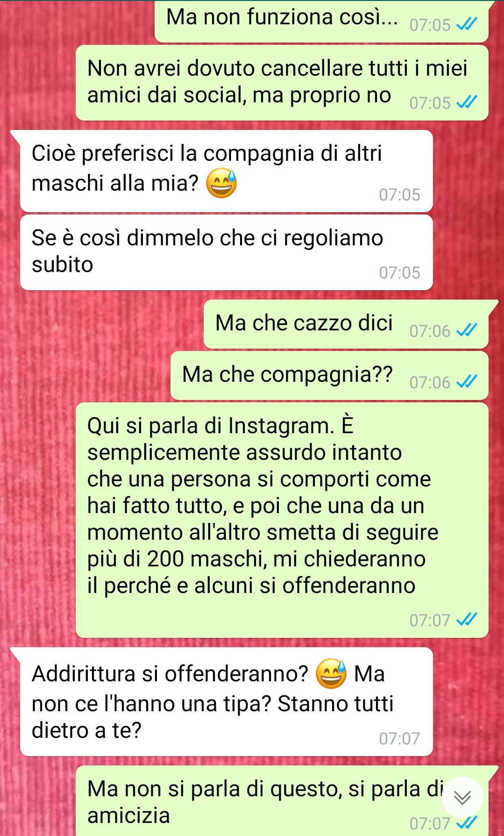Click the 07:05 timestamp on 'Se è così dimmelo'
504x836 pixels.
coord(399,272)
